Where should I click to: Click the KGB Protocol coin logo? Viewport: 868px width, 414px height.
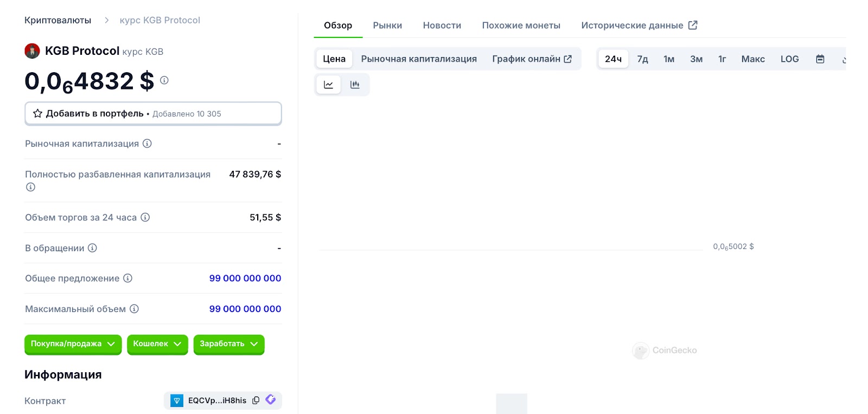click(x=32, y=51)
